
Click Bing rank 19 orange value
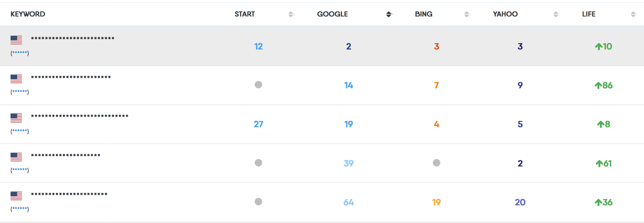pos(437,203)
